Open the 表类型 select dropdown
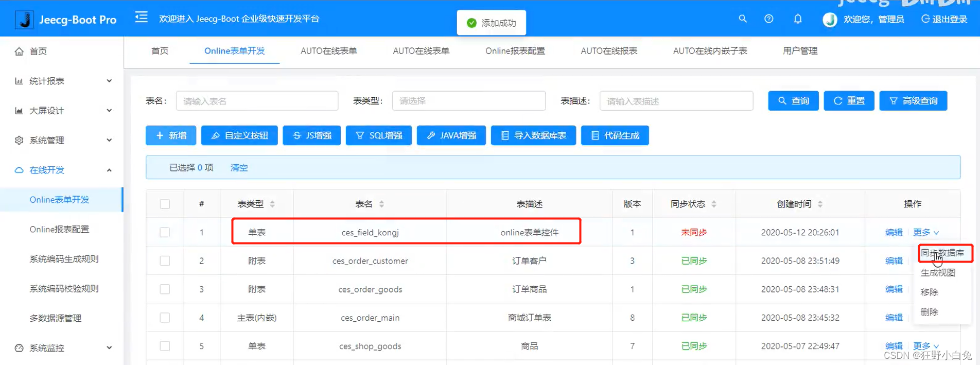The image size is (980, 365). pyautogui.click(x=469, y=101)
